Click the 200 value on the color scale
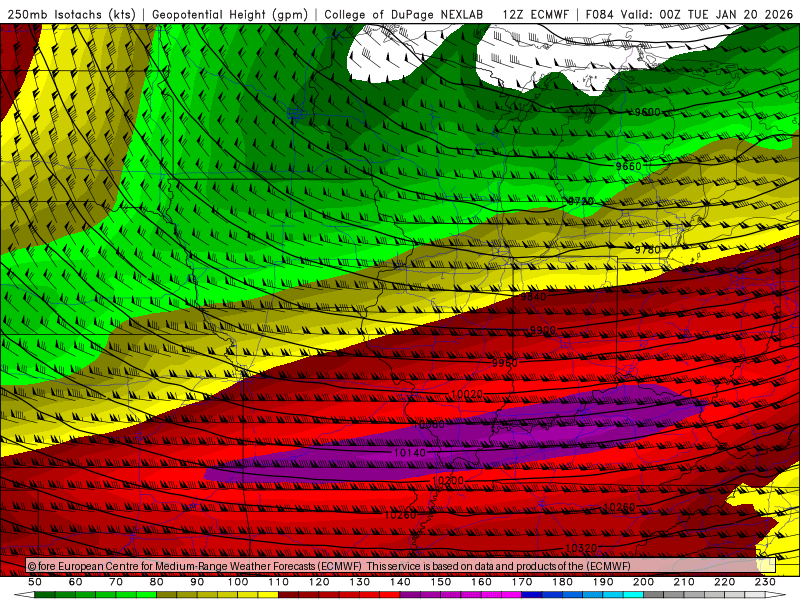Image resolution: width=800 pixels, height=600 pixels. point(643,582)
